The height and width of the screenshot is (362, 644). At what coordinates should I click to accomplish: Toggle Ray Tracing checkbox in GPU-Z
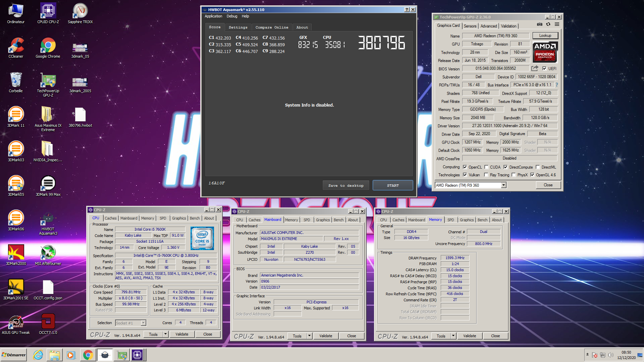tap(486, 175)
